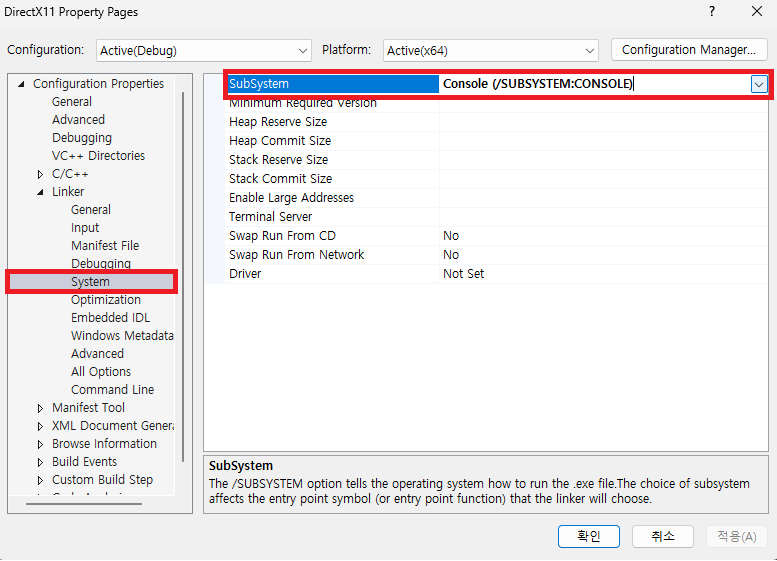777x561 pixels.
Task: Cancel with the 취소 button
Action: [x=663, y=536]
